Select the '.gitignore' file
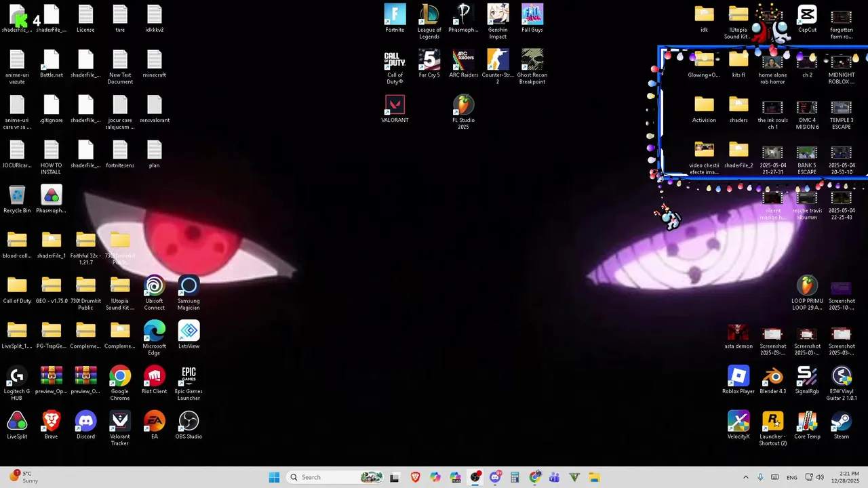 [52, 109]
